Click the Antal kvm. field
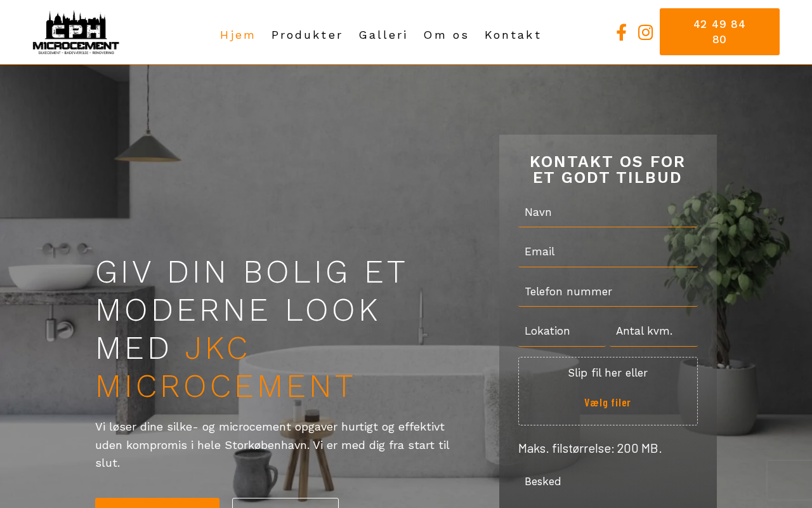Image resolution: width=812 pixels, height=508 pixels. click(653, 331)
